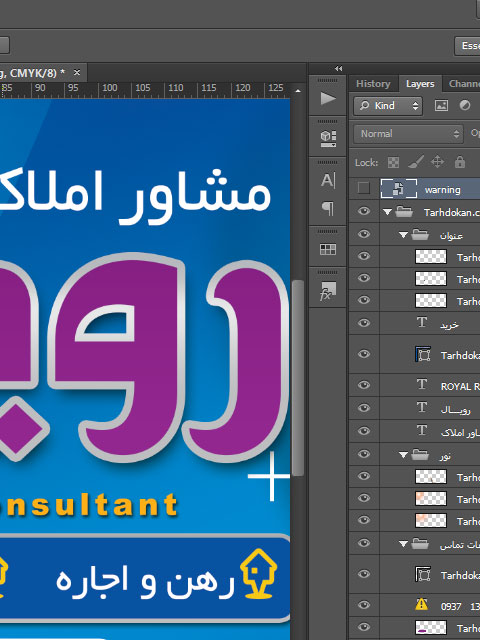Open the cube-shaped 3D panel icon

(328, 139)
